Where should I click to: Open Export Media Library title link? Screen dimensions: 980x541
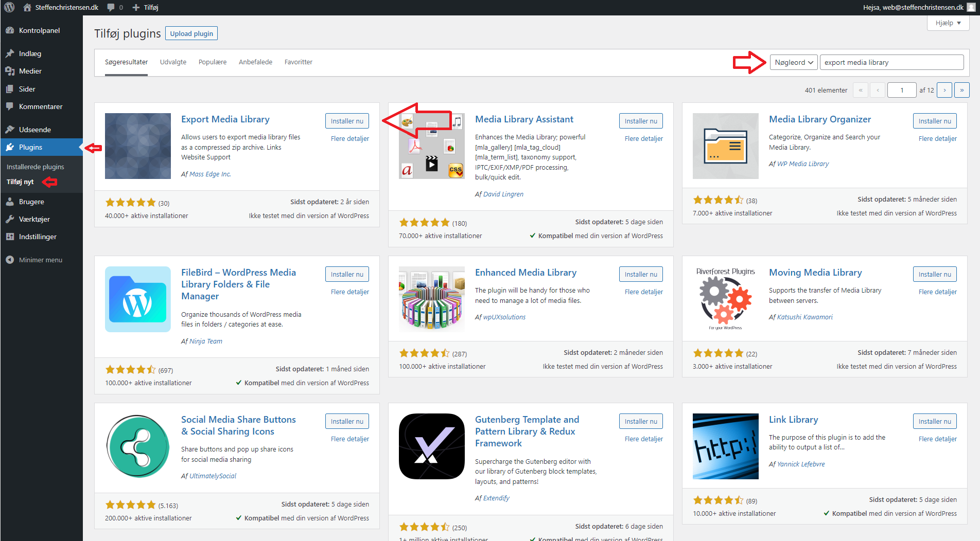(225, 119)
